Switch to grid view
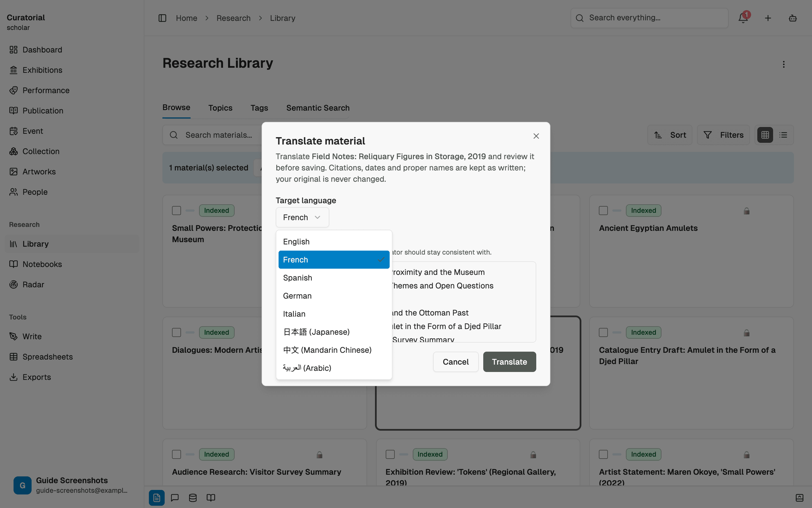This screenshot has height=508, width=812. 765,135
